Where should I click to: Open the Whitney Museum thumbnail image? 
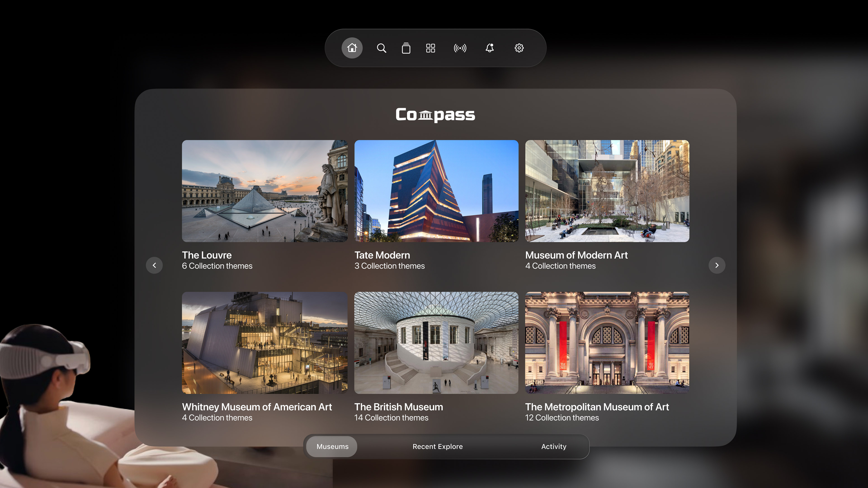[x=264, y=343]
